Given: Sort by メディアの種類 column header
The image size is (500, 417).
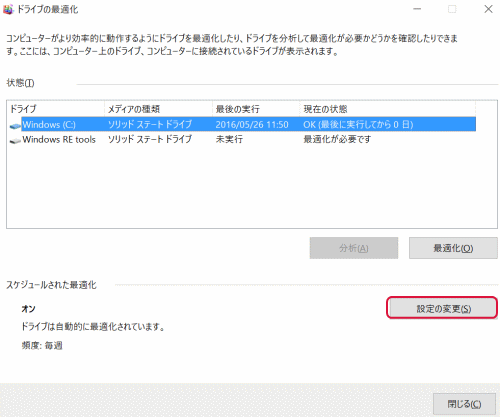Looking at the screenshot, I should tap(158, 109).
